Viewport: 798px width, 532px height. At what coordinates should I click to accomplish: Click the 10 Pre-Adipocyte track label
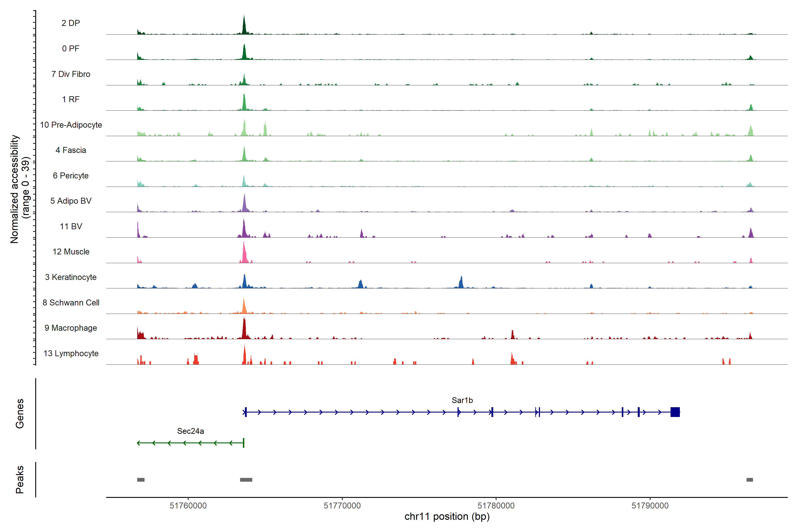point(71,125)
